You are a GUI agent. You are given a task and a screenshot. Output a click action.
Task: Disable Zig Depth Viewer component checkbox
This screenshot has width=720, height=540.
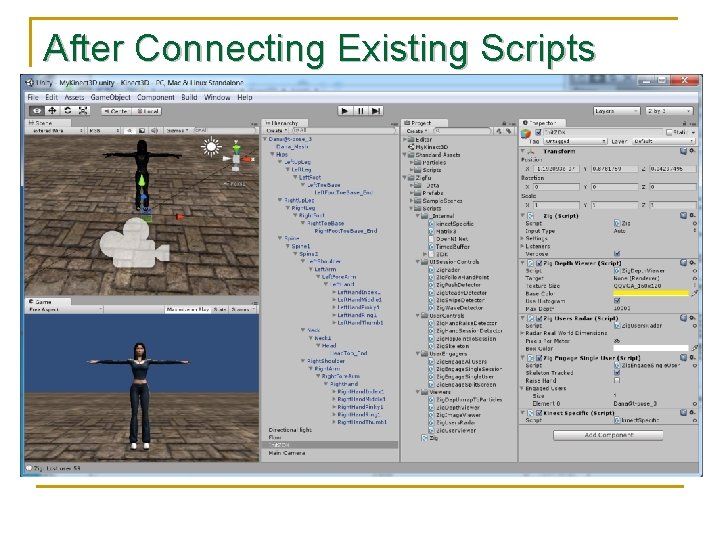[539, 263]
